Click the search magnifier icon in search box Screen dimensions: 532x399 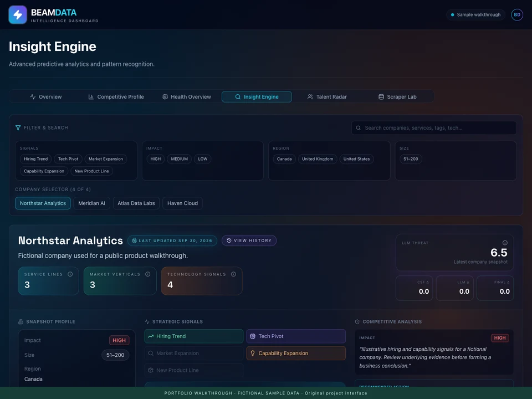(x=359, y=128)
